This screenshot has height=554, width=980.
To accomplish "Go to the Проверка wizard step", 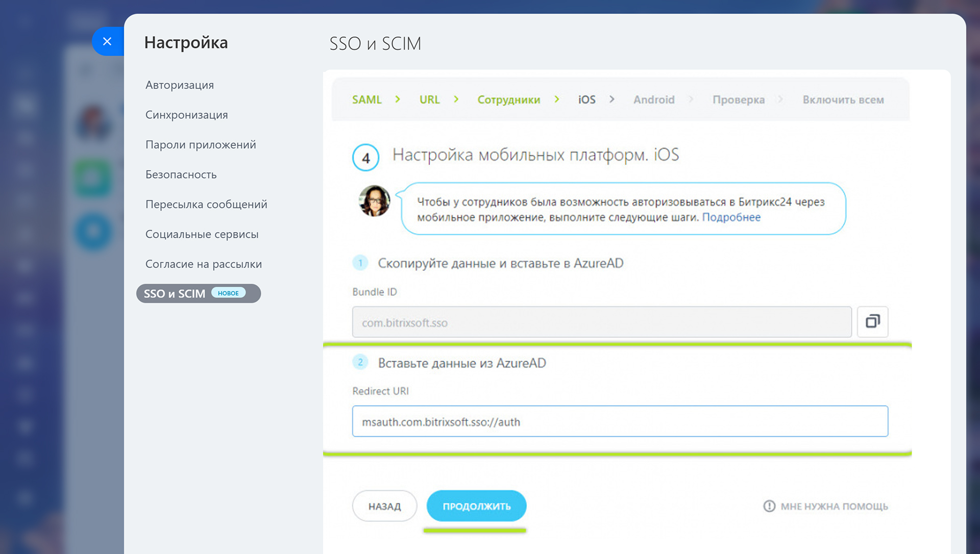I will pyautogui.click(x=739, y=99).
